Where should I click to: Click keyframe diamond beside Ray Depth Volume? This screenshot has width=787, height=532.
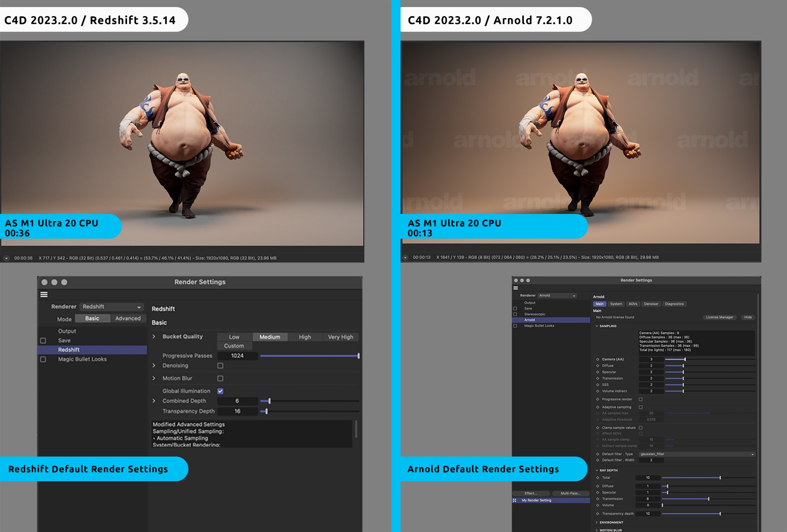click(x=598, y=505)
